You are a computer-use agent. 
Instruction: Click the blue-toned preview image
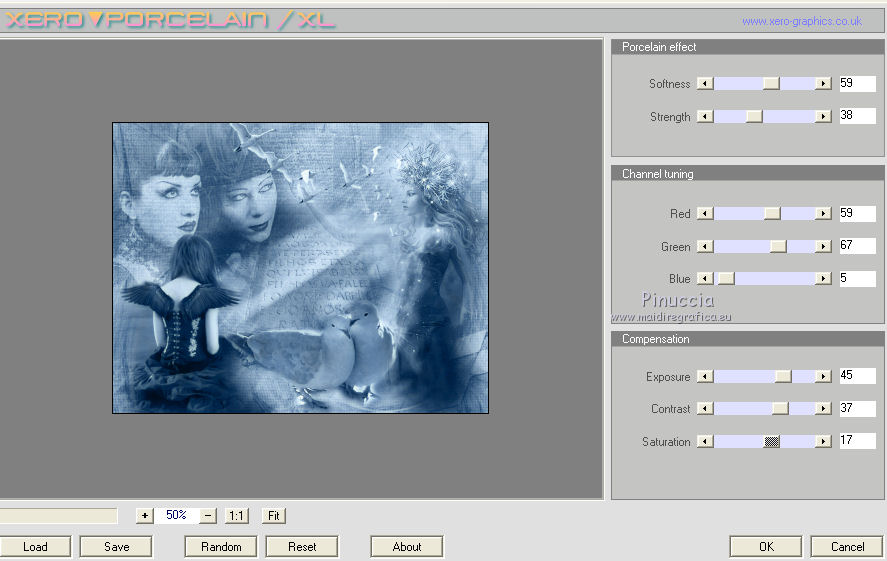[300, 268]
